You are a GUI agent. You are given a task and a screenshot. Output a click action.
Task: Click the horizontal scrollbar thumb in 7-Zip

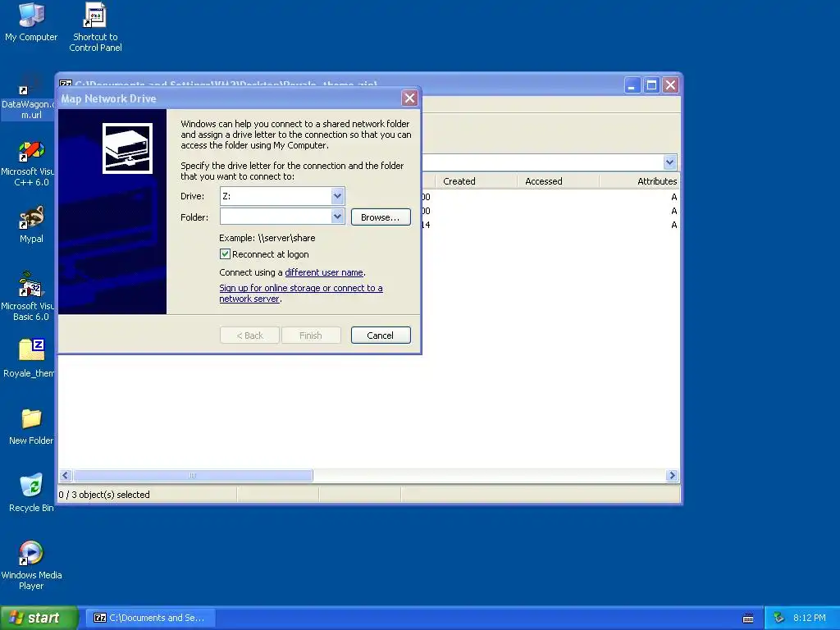point(193,475)
